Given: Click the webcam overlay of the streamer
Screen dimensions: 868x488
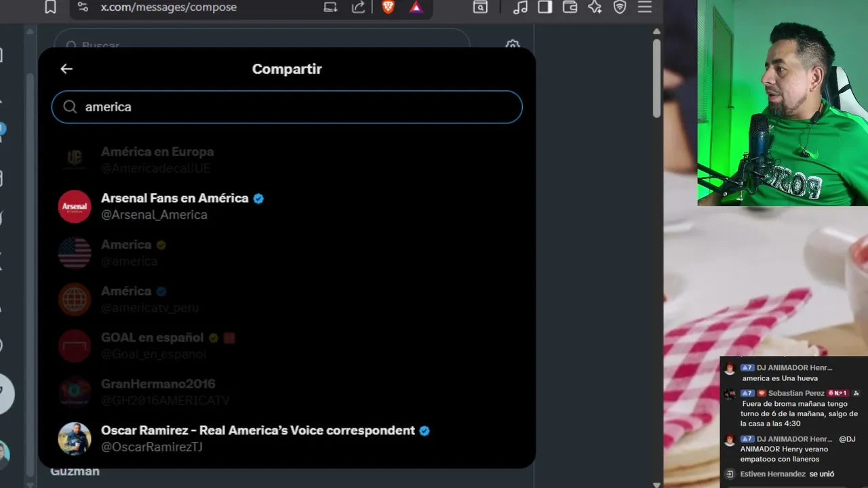Looking at the screenshot, I should (783, 102).
